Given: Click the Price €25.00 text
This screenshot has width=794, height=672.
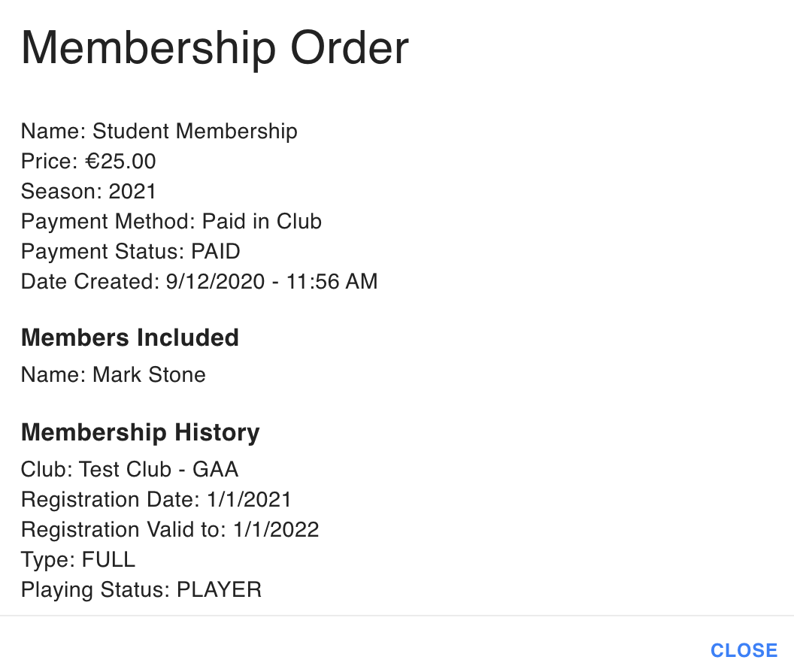Looking at the screenshot, I should pyautogui.click(x=88, y=162).
